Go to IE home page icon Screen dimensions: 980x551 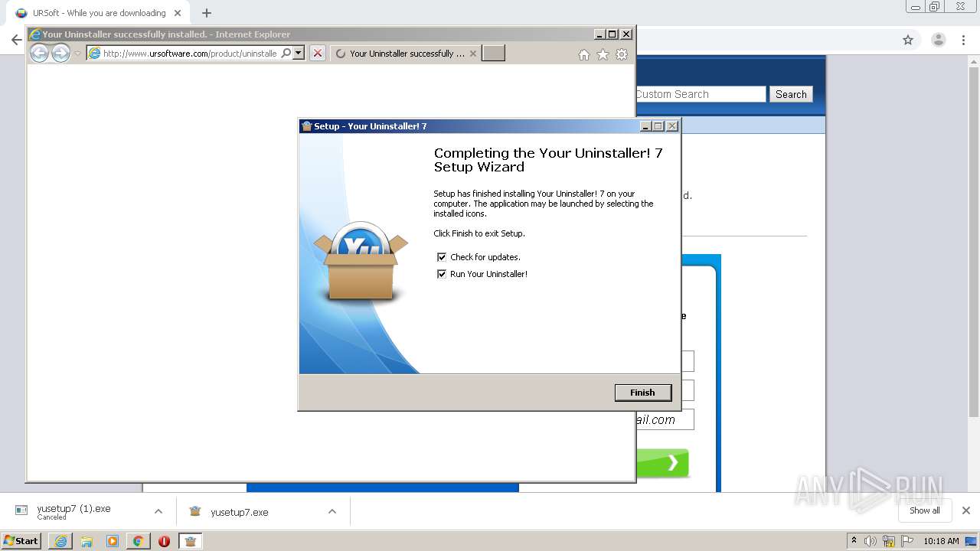(x=584, y=54)
